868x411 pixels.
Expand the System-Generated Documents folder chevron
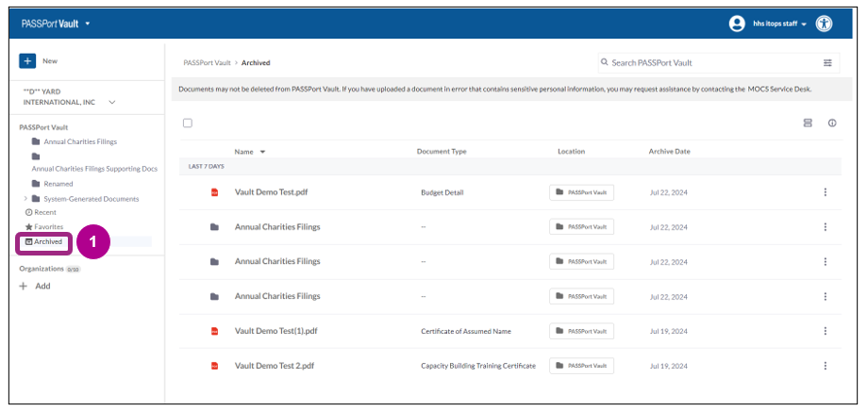(25, 199)
